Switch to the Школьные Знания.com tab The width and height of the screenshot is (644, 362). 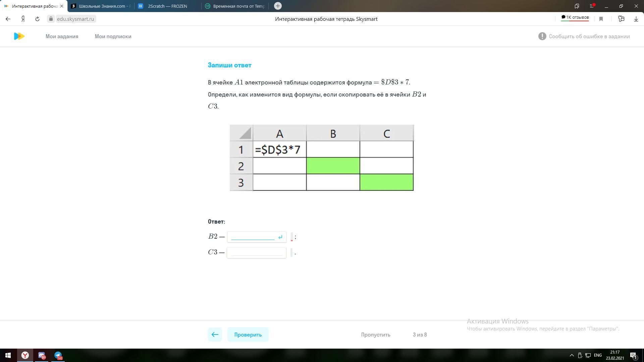101,6
